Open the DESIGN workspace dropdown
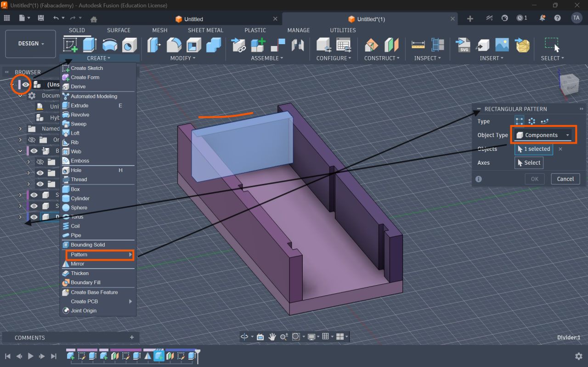The image size is (588, 367). 31,44
